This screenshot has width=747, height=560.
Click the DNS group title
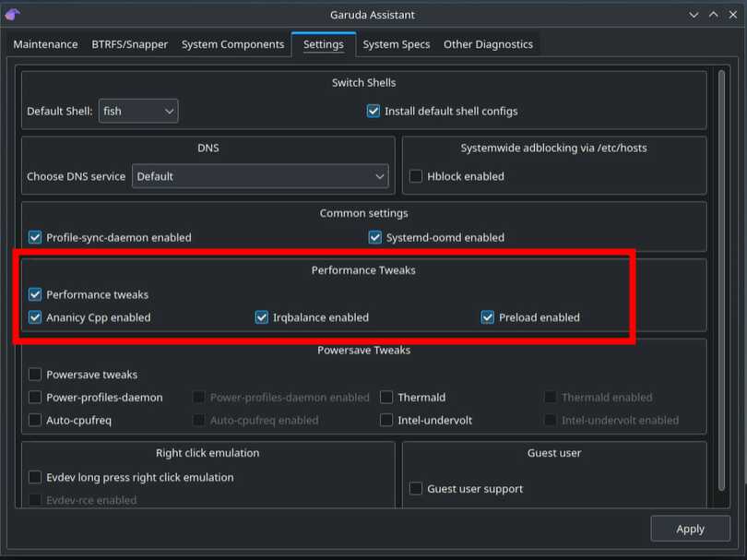pyautogui.click(x=208, y=149)
